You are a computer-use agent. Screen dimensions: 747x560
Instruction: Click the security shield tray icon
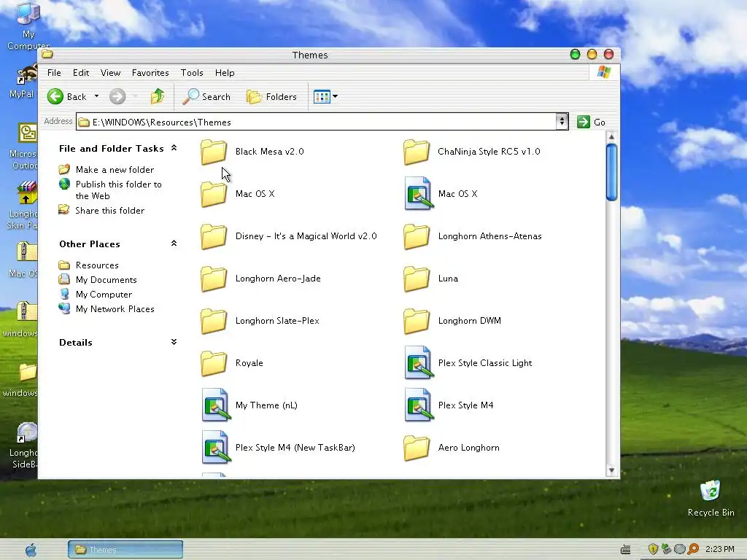tap(653, 549)
